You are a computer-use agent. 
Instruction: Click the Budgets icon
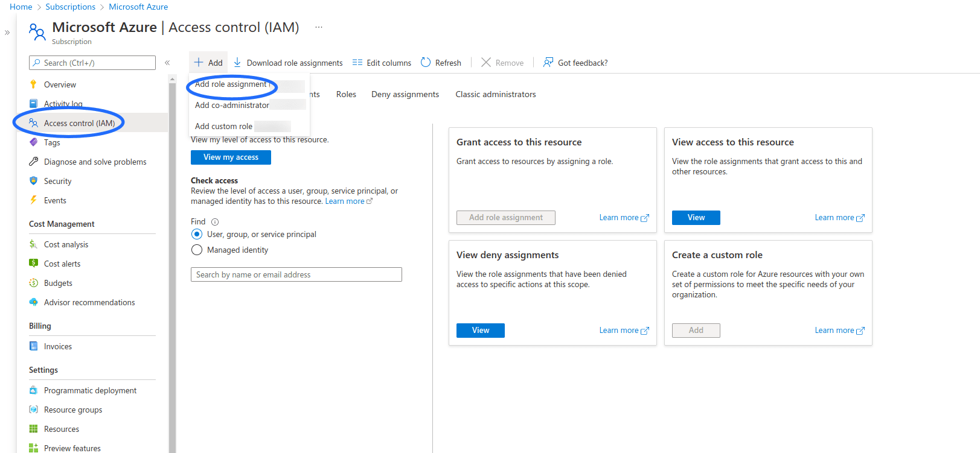[x=33, y=283]
